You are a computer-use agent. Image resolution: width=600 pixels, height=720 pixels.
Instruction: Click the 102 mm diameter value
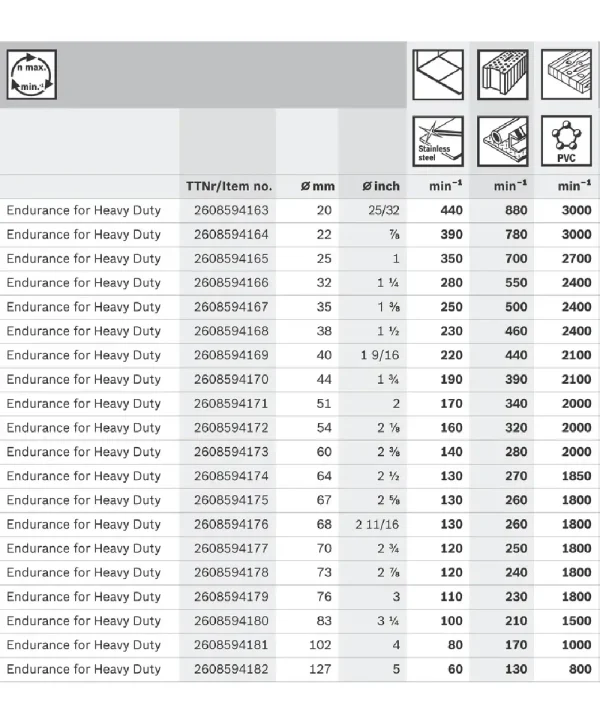point(320,645)
